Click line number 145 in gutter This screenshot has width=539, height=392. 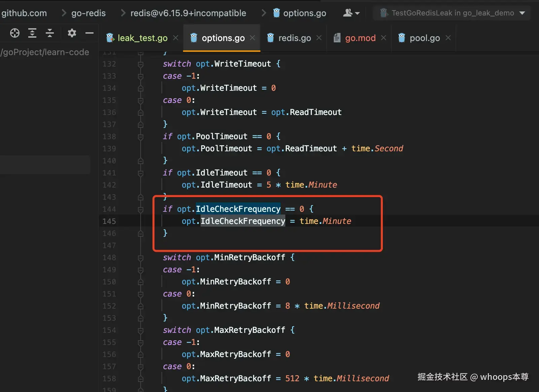coord(109,221)
